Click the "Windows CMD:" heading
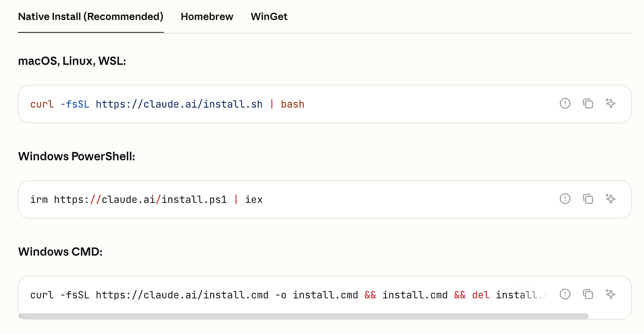This screenshot has width=644, height=334. pyautogui.click(x=60, y=252)
